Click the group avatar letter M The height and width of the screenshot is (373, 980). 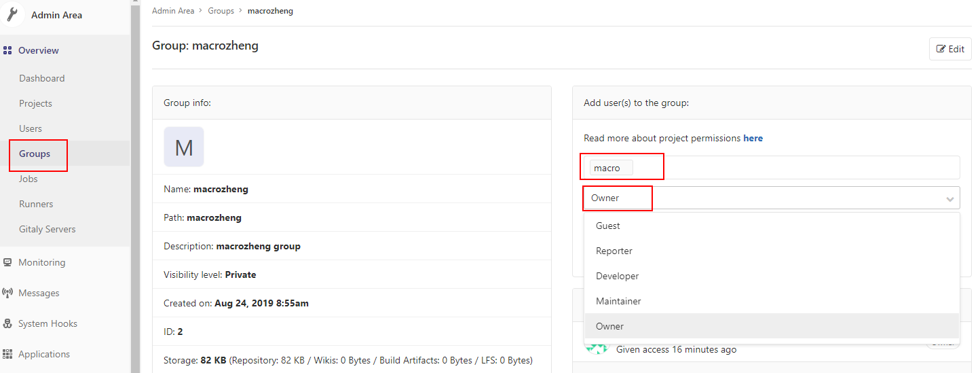tap(184, 147)
